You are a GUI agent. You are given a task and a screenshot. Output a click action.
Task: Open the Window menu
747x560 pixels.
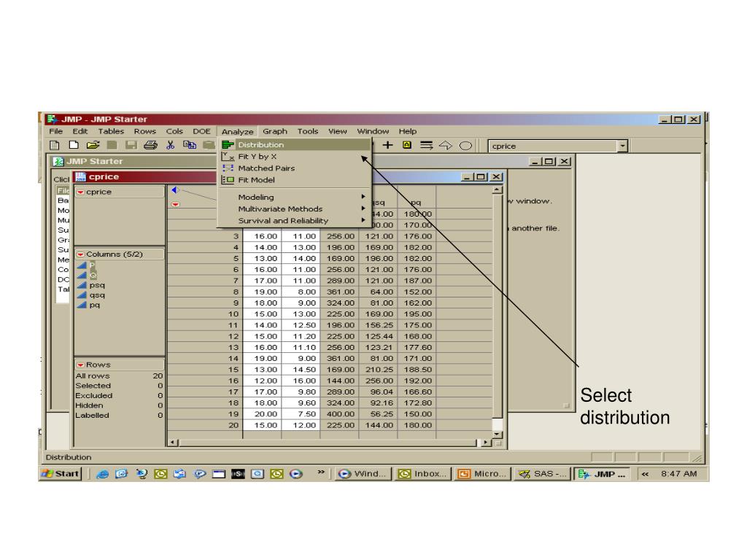pos(373,131)
